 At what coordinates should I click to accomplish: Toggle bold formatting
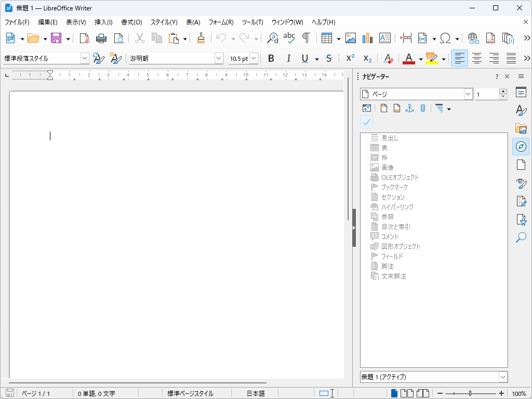pyautogui.click(x=271, y=58)
